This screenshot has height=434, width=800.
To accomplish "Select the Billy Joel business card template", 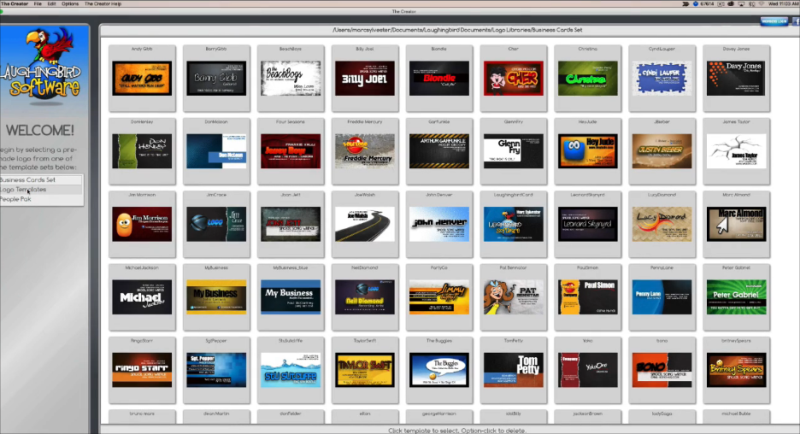I will point(364,77).
